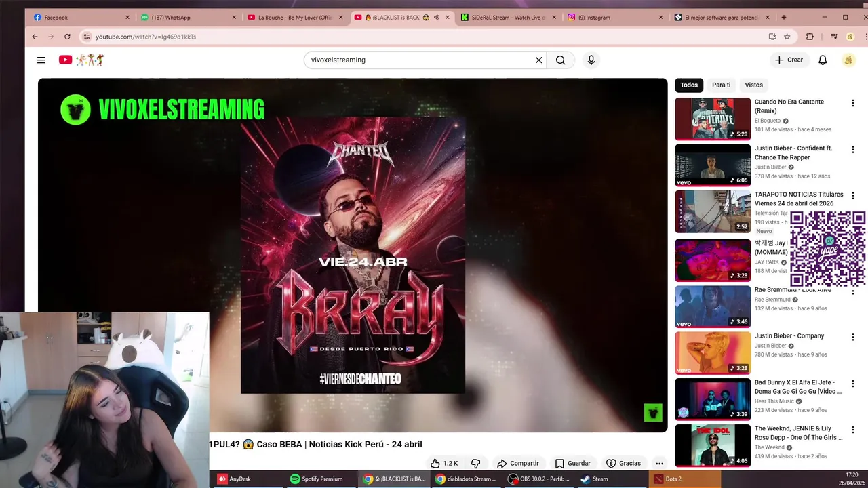This screenshot has width=868, height=488.
Task: Open options menu for TARAPOTO NOTICIAS video
Action: point(852,196)
